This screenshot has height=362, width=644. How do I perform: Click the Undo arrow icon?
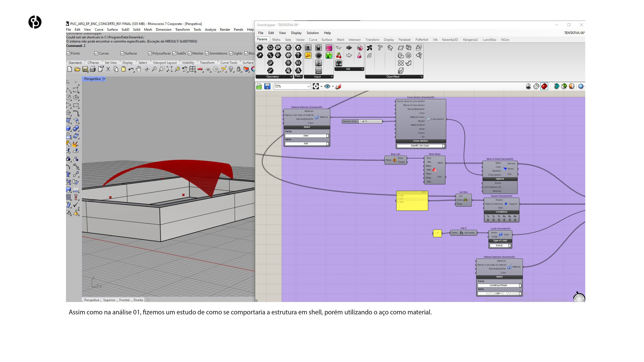pyautogui.click(x=131, y=69)
